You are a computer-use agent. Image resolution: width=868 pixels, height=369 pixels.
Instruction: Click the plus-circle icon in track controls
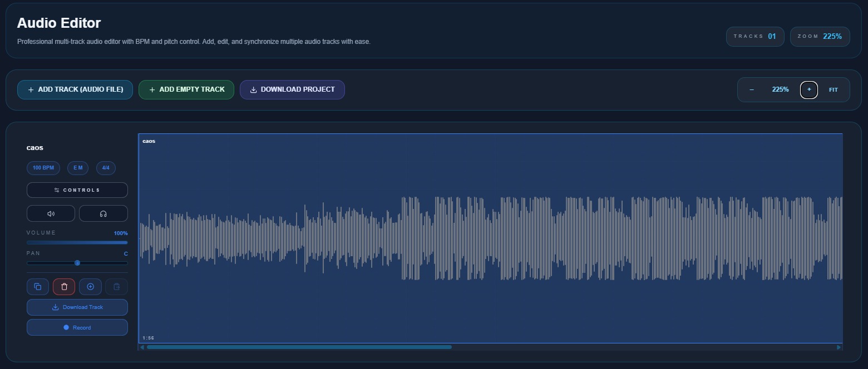[x=90, y=286]
